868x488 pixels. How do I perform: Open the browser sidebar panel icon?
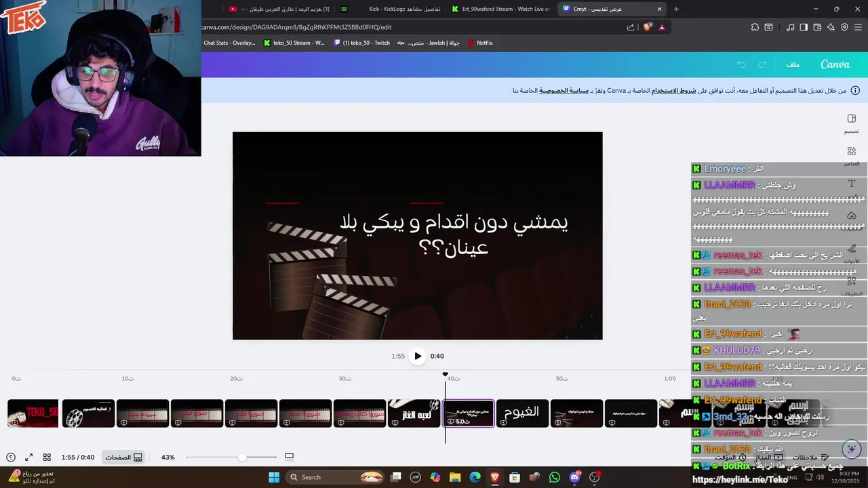804,27
